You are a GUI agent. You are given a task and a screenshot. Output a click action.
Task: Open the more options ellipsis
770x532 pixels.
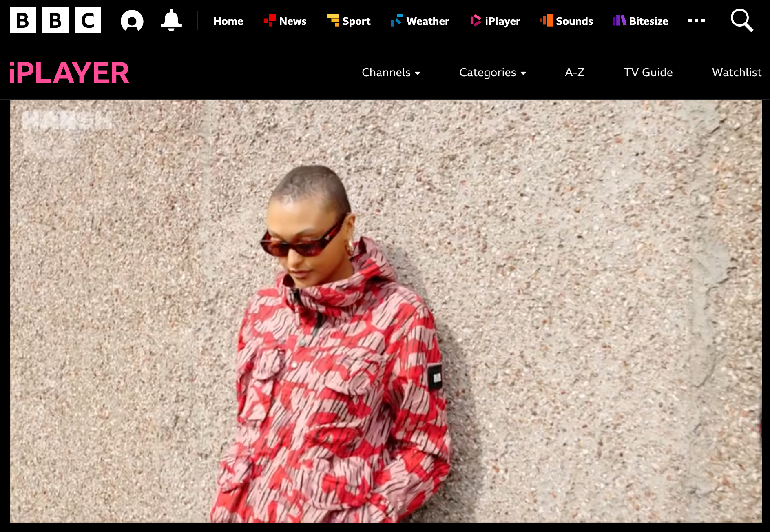tap(696, 20)
